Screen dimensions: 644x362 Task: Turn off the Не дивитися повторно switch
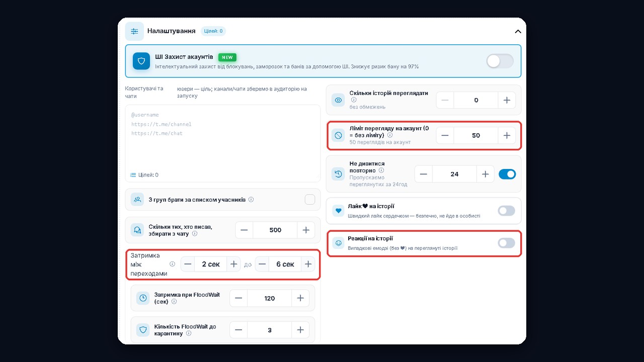click(x=507, y=174)
